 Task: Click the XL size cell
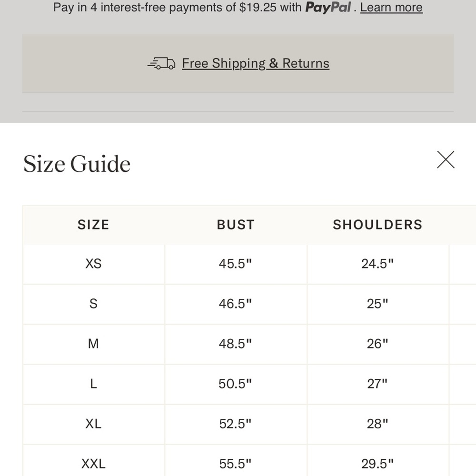tap(93, 424)
